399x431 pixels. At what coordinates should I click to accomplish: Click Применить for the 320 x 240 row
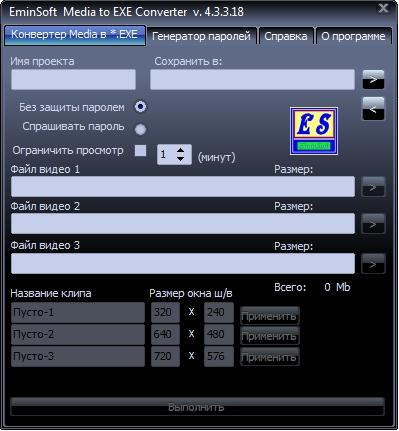[270, 316]
